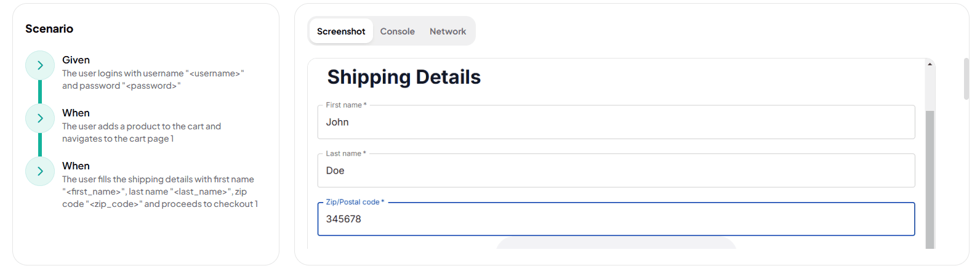Click the First name input field
This screenshot has width=980, height=271.
(x=616, y=123)
